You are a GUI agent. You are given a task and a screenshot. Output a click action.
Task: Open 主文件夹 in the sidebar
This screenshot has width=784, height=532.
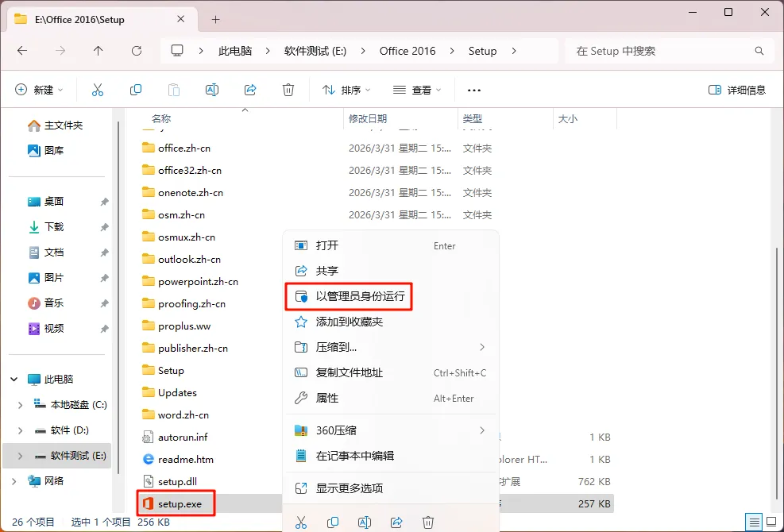pyautogui.click(x=56, y=125)
